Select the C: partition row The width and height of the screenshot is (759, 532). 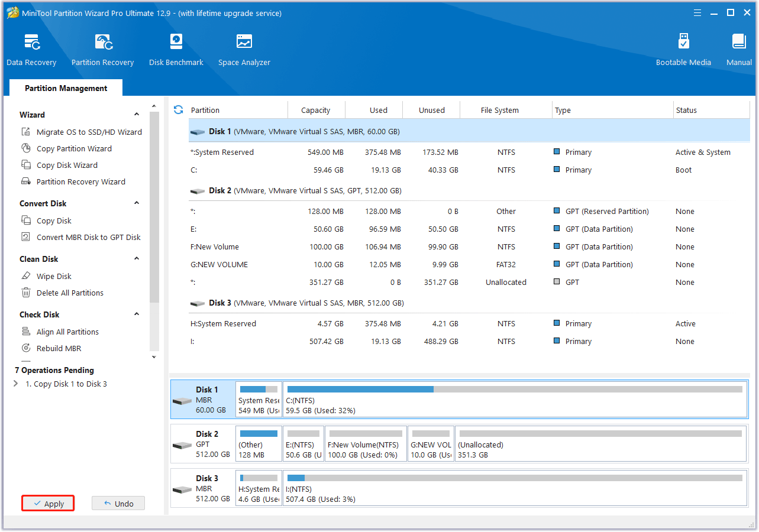pyautogui.click(x=469, y=170)
